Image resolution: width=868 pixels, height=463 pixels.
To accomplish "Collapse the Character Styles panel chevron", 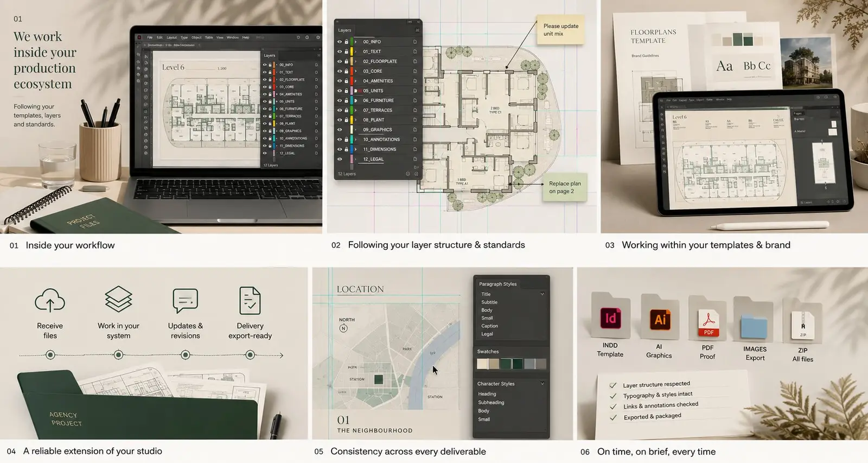I will (542, 384).
